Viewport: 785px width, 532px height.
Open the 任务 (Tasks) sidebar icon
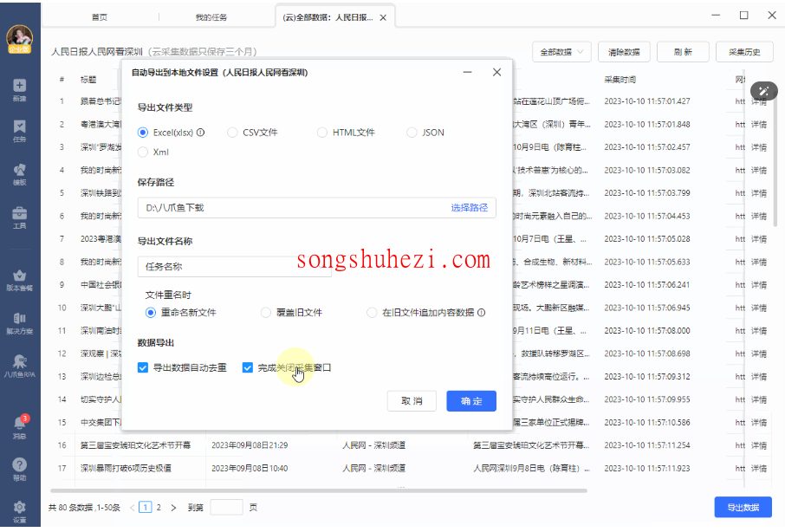click(x=20, y=131)
